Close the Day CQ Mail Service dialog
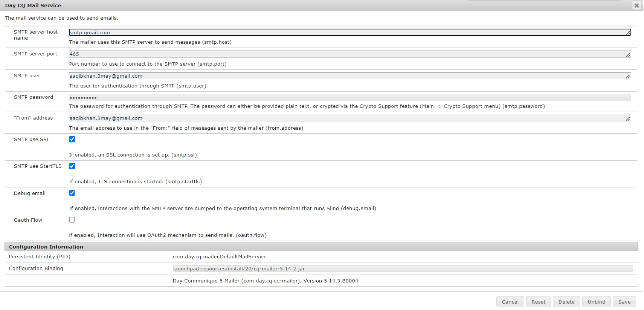This screenshot has width=644, height=310. coord(636,5)
